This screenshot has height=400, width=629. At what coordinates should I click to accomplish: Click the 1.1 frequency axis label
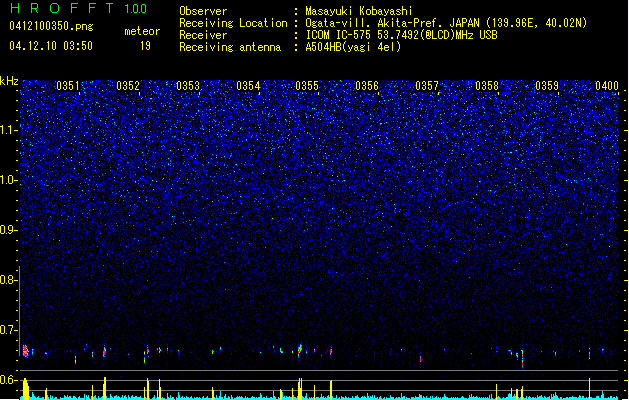point(9,130)
